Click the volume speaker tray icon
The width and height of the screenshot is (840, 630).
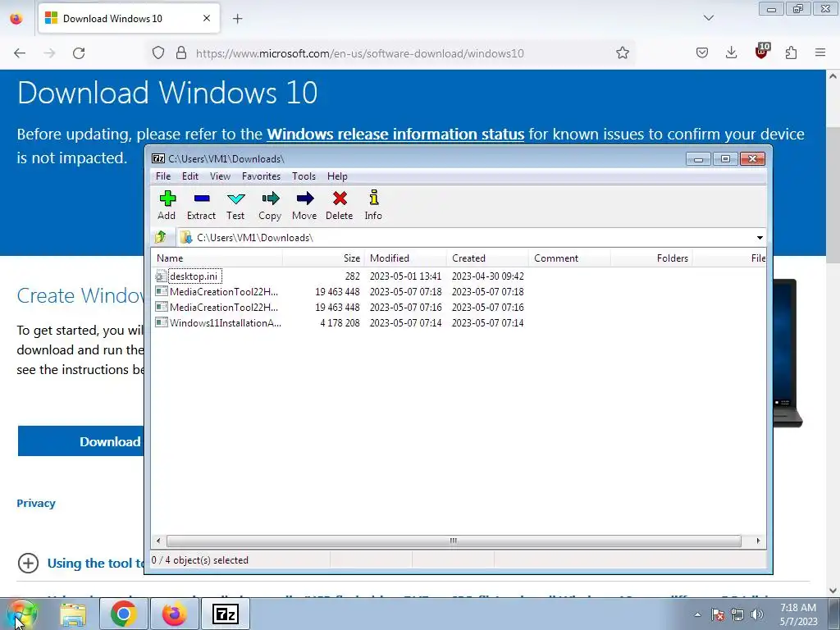coord(757,614)
